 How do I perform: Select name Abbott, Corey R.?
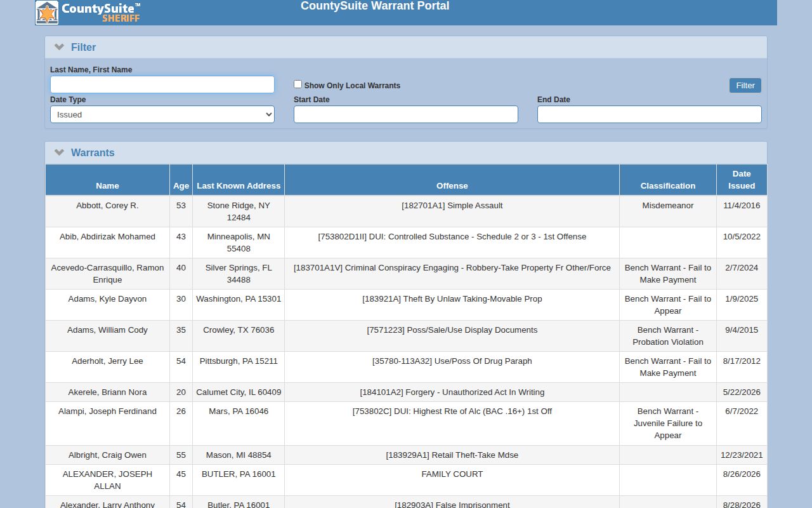click(107, 206)
